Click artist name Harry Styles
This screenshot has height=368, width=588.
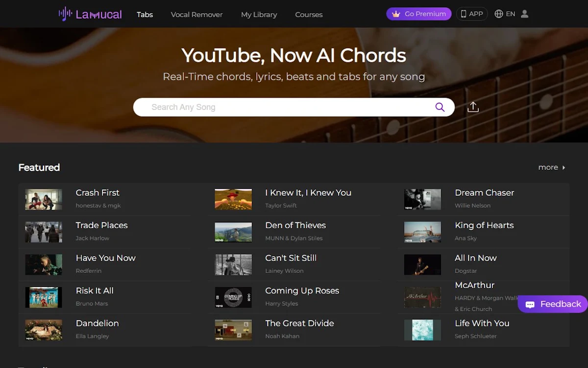pyautogui.click(x=281, y=304)
